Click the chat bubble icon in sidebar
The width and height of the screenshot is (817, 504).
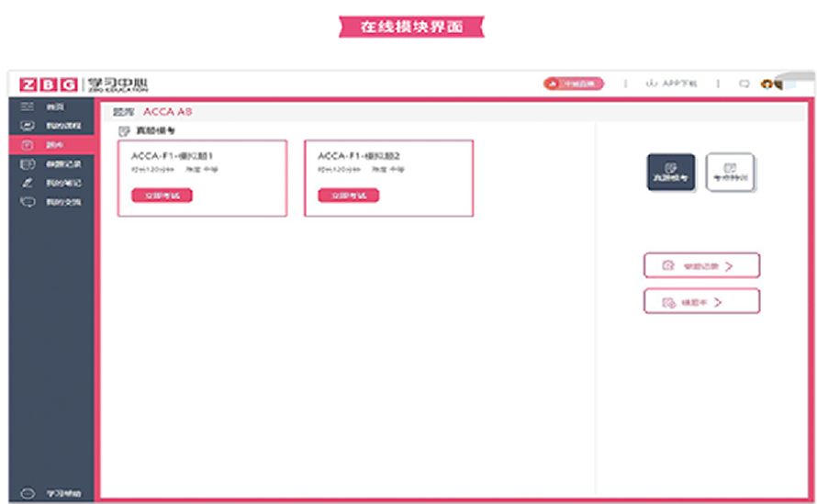[28, 201]
